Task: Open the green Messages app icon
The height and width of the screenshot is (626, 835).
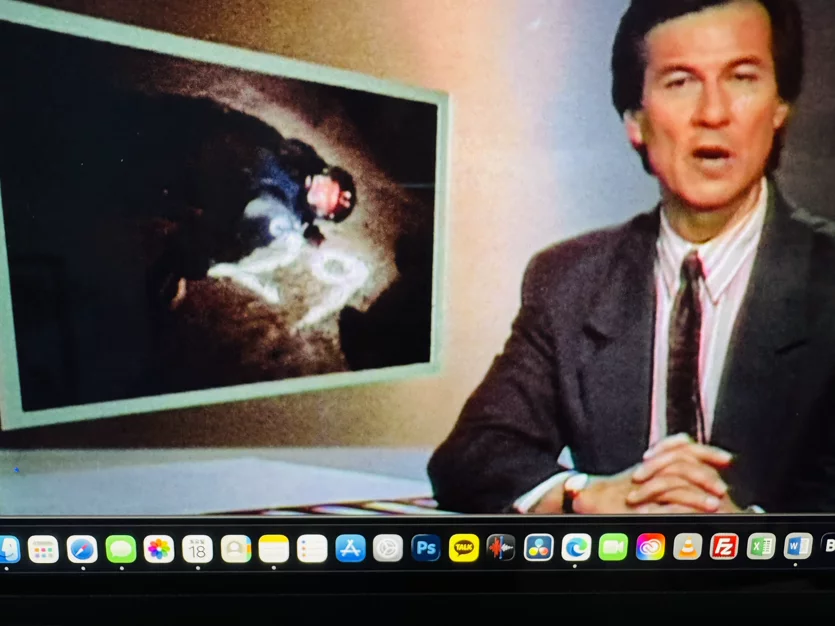Action: (121, 549)
